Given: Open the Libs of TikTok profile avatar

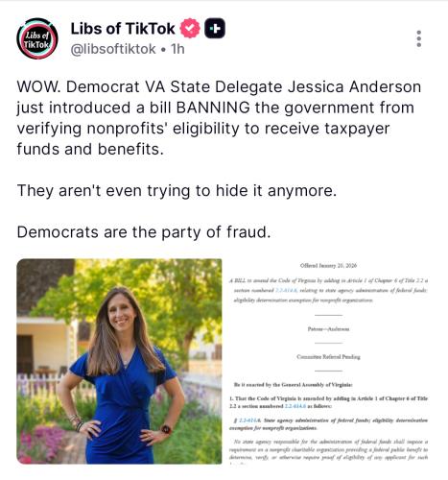Looking at the screenshot, I should [x=37, y=38].
